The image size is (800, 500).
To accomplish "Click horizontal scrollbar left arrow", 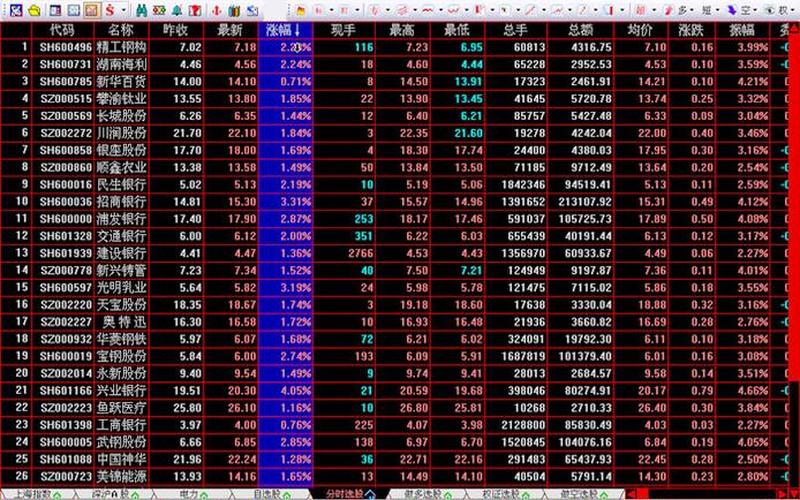I will pyautogui.click(x=631, y=494).
